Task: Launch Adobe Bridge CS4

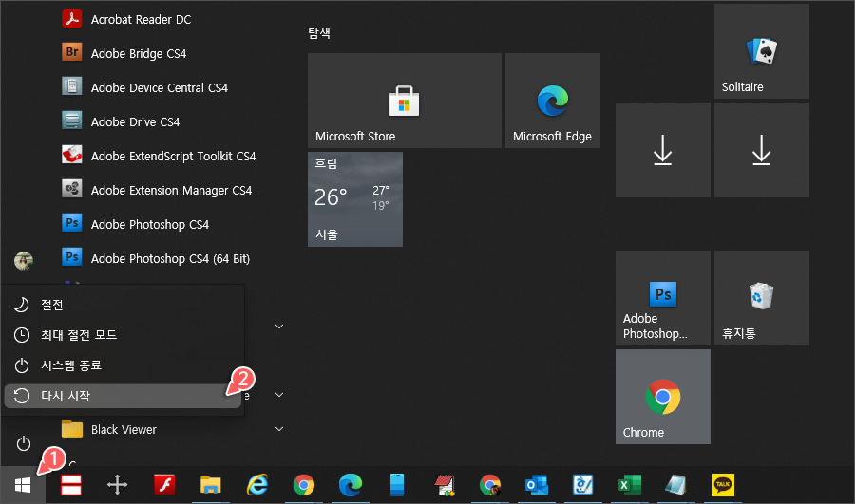Action: click(x=123, y=53)
